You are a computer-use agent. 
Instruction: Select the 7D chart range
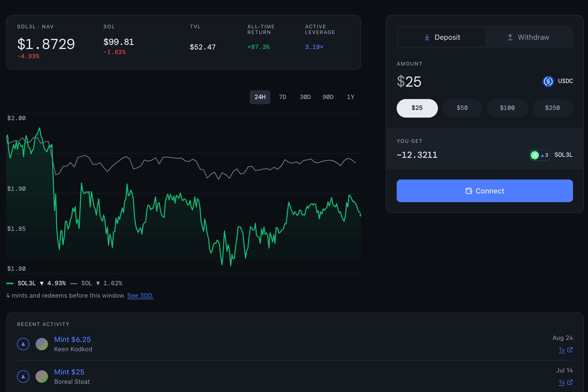click(283, 97)
